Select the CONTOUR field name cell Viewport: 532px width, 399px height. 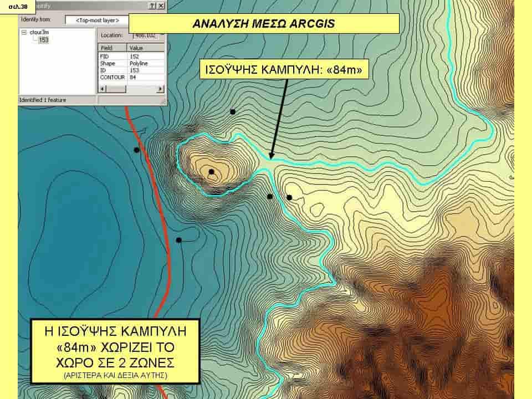click(112, 78)
